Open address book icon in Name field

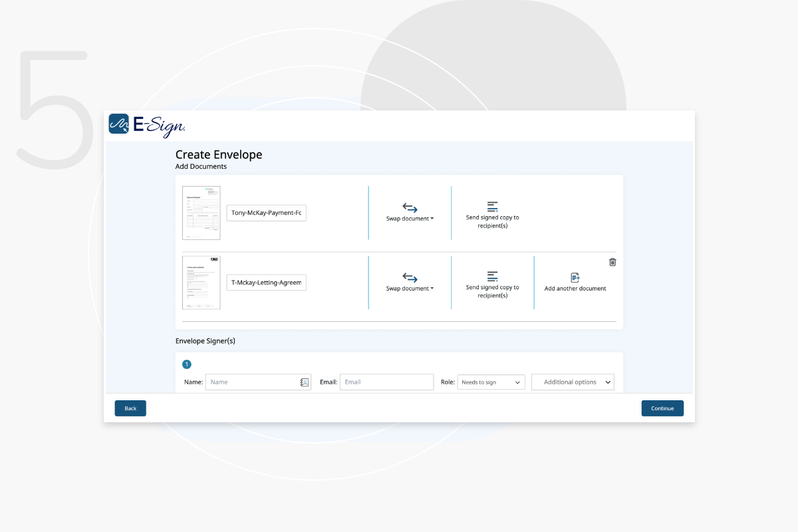click(x=305, y=382)
